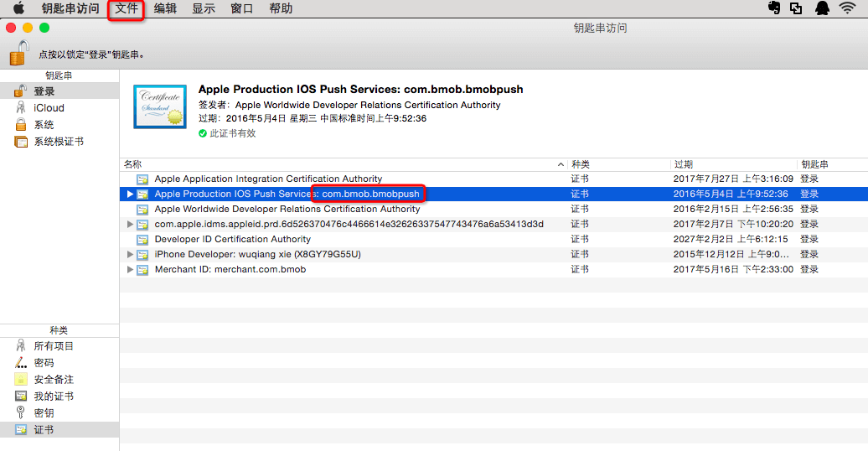The image size is (868, 451).
Task: Open the Apple menu
Action: point(18,8)
